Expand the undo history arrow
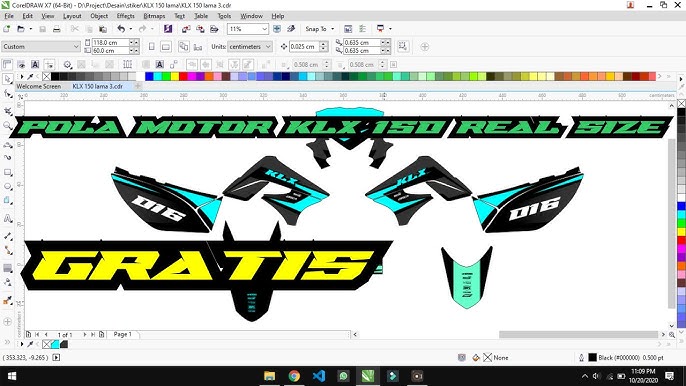The image size is (686, 386). click(130, 29)
